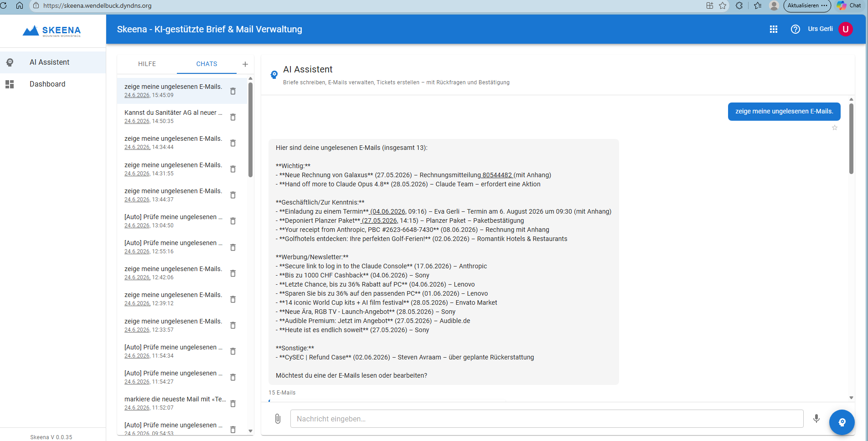Delete auto chat from 13:04:50
868x441 pixels.
point(233,221)
